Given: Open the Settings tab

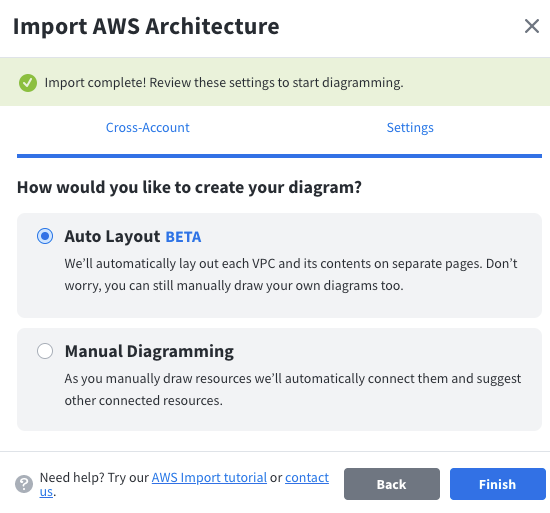Looking at the screenshot, I should tap(410, 128).
